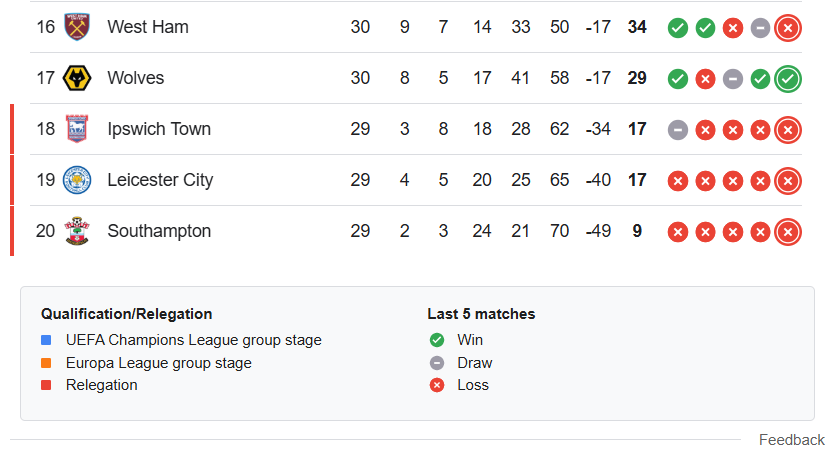Click the orange Europa League legend swatch
The width and height of the screenshot is (830, 452).
(46, 363)
